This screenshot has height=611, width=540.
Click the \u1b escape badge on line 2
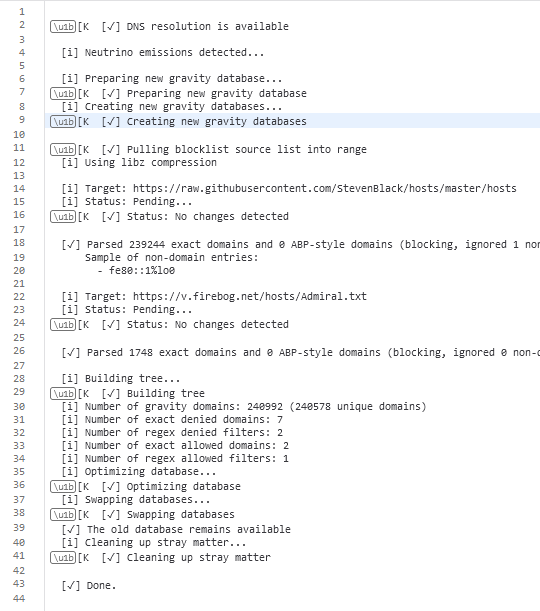point(63,27)
